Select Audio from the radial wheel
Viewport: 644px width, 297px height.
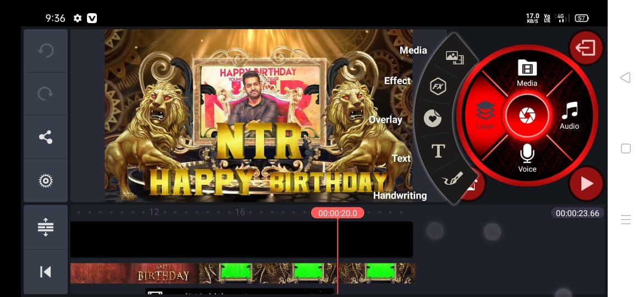coord(569,116)
